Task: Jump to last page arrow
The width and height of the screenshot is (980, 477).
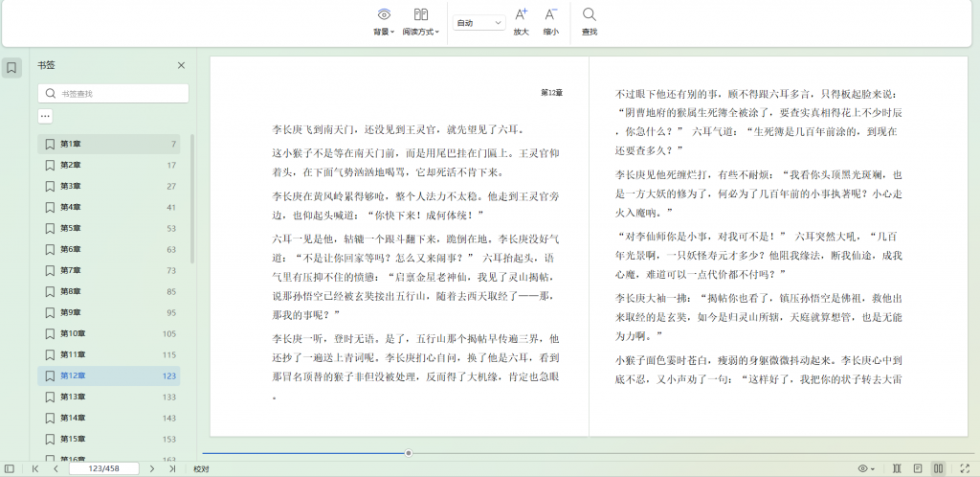Action: (x=172, y=468)
